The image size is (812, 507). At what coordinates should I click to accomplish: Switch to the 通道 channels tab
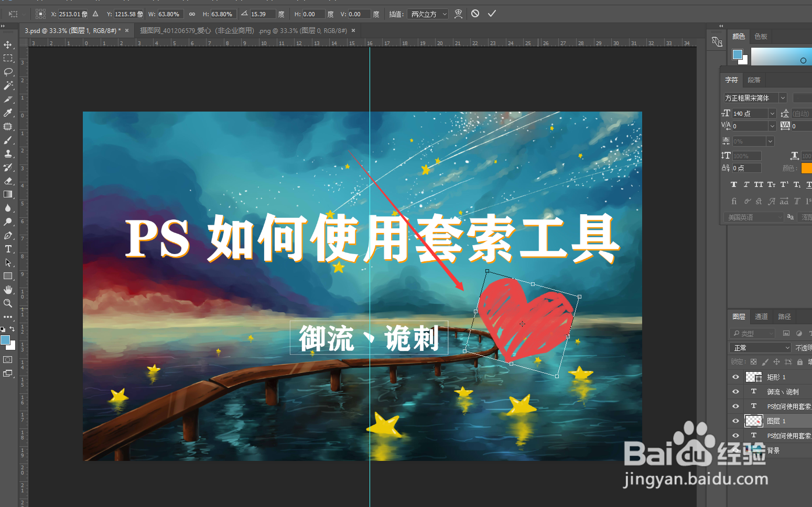[x=762, y=316]
